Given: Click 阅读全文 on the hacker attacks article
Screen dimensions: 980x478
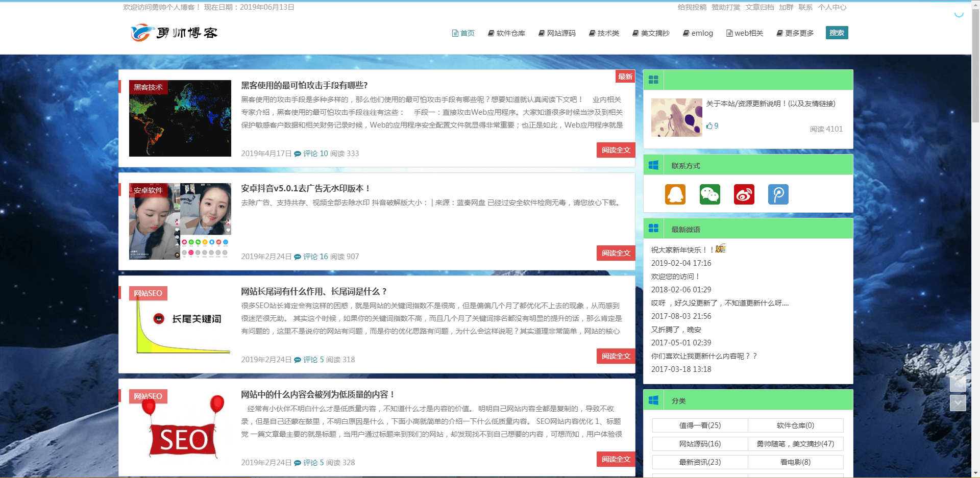Looking at the screenshot, I should point(616,149).
